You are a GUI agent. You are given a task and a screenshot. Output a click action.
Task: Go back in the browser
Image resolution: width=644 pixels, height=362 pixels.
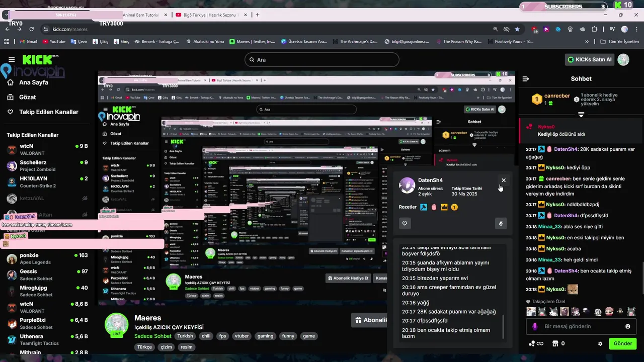[x=7, y=29]
